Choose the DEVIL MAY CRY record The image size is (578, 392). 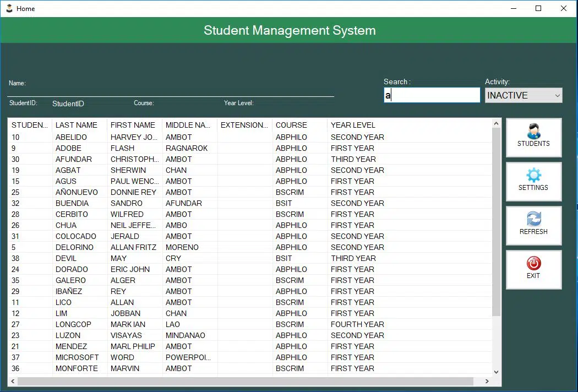point(66,258)
